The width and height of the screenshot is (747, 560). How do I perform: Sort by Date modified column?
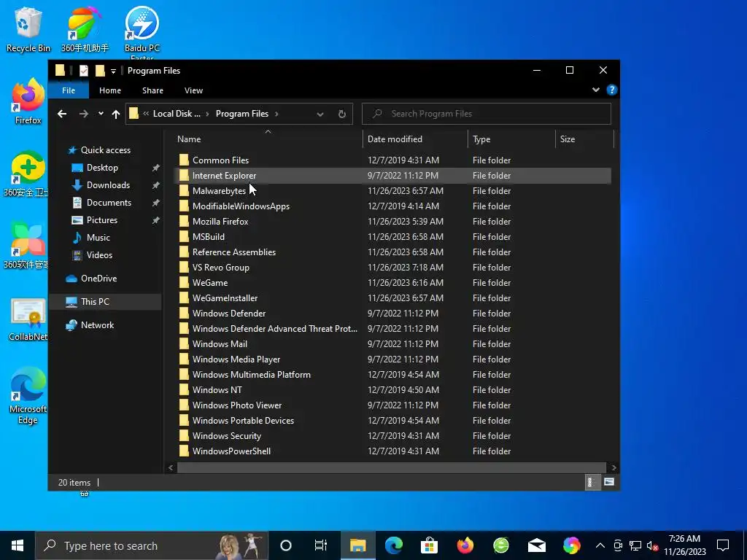pyautogui.click(x=415, y=139)
